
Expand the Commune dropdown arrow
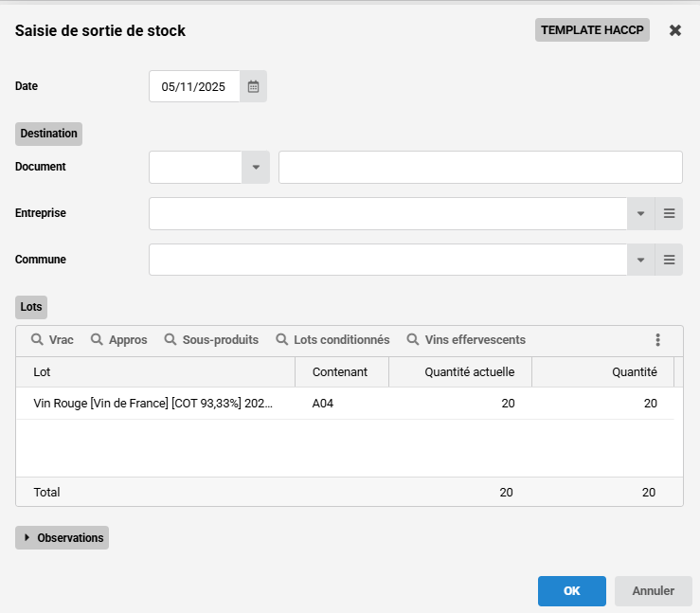click(x=640, y=260)
